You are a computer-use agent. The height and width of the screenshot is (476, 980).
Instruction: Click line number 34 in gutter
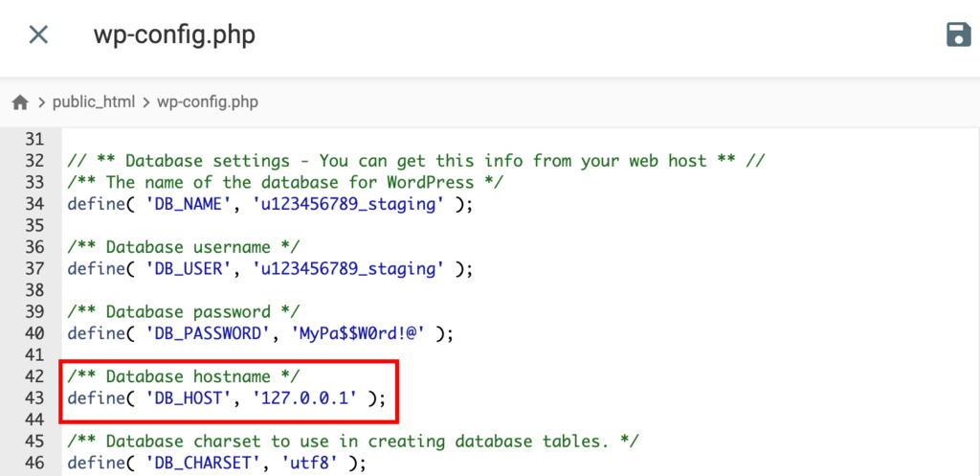(x=35, y=203)
